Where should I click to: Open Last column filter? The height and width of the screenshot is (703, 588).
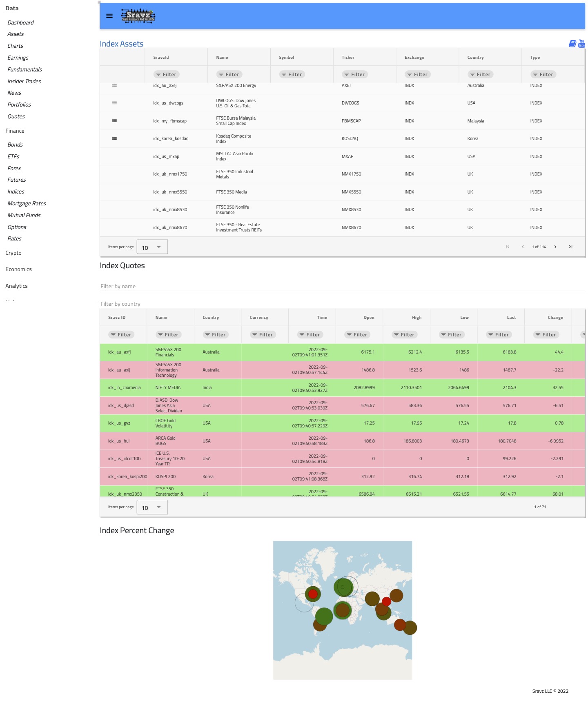(x=499, y=334)
